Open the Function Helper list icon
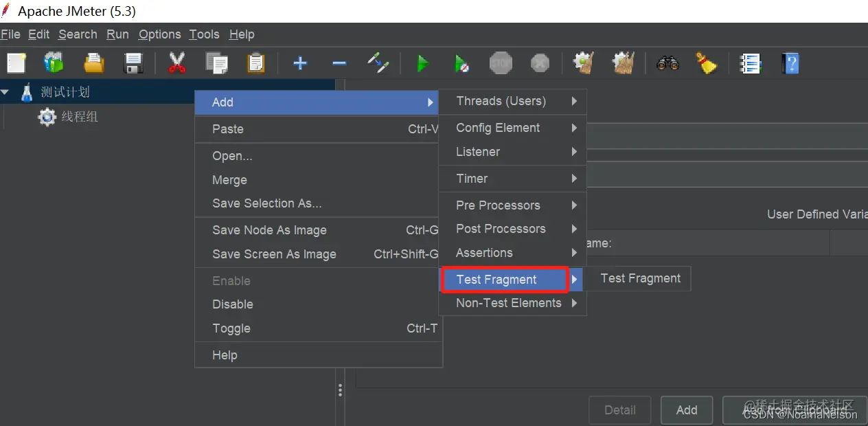This screenshot has width=868, height=426. click(751, 64)
